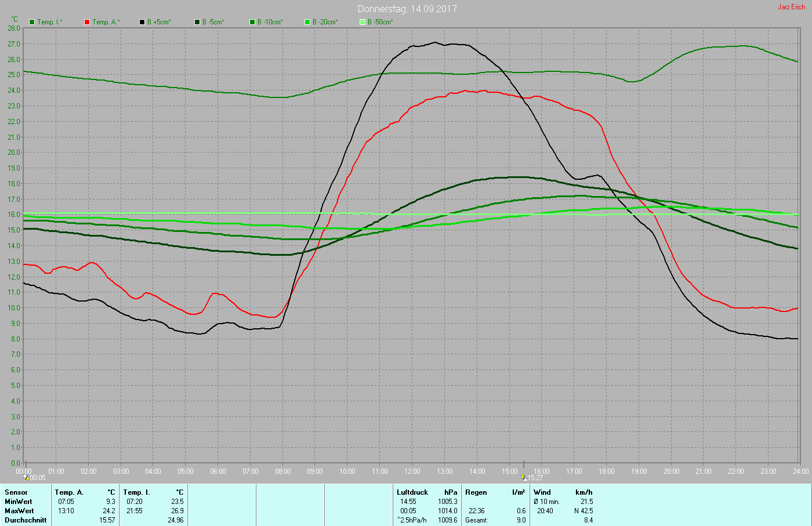Click the Luftdruck header in stats table
The height and width of the screenshot is (526, 812).
[x=412, y=492]
